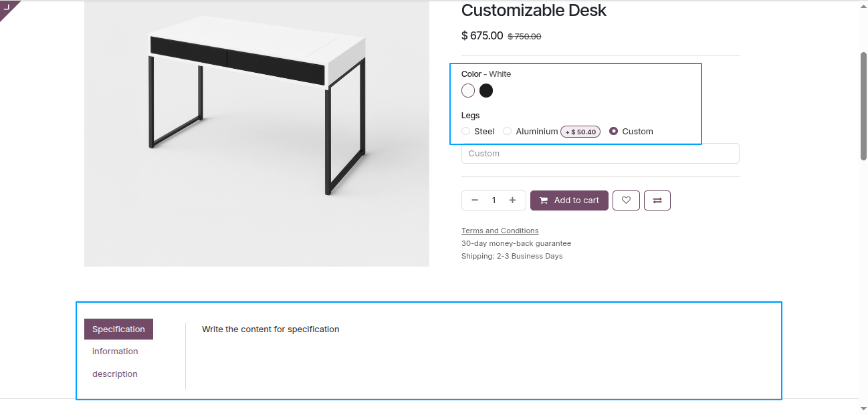Pick the black color swatch
868x415 pixels.
coord(486,90)
